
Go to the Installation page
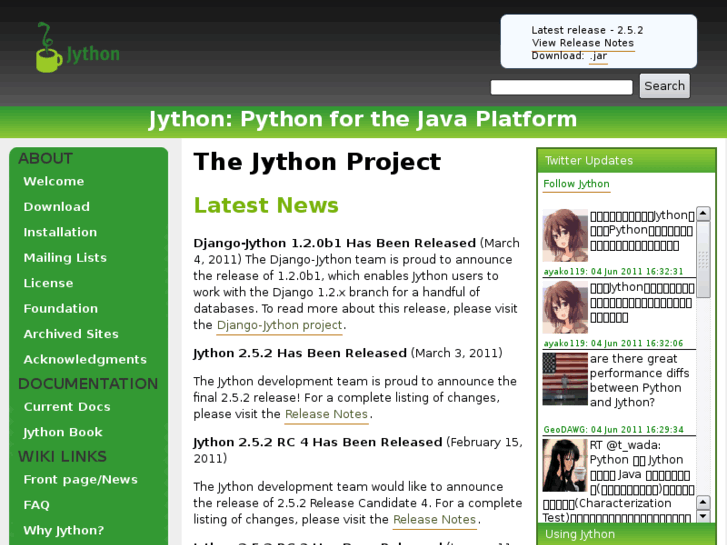click(x=60, y=232)
